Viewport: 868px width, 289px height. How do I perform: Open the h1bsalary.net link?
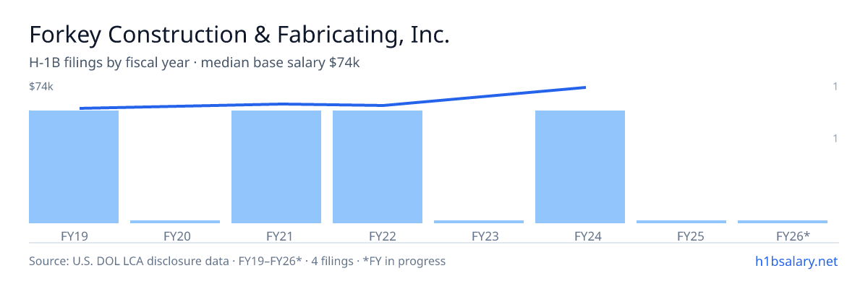(x=796, y=261)
